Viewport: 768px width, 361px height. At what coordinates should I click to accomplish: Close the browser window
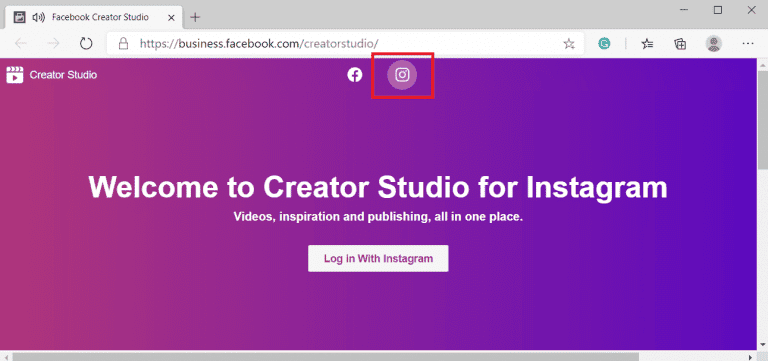pyautogui.click(x=752, y=10)
